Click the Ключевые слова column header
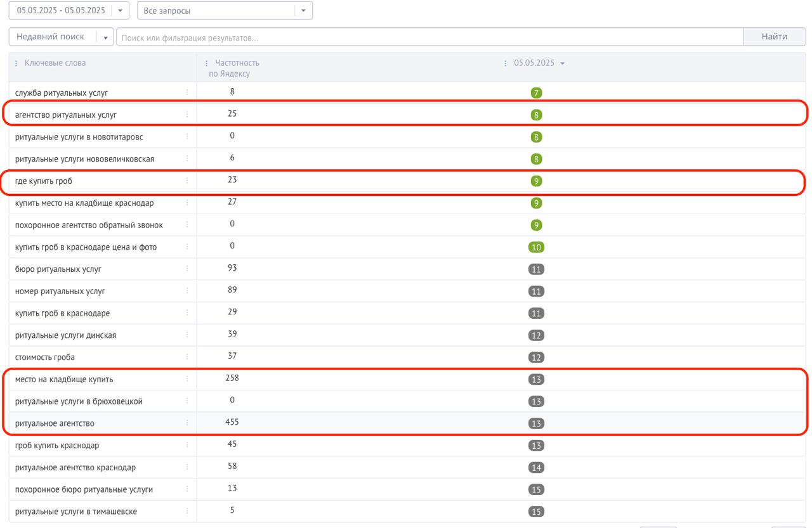This screenshot has width=812, height=528. pos(55,63)
